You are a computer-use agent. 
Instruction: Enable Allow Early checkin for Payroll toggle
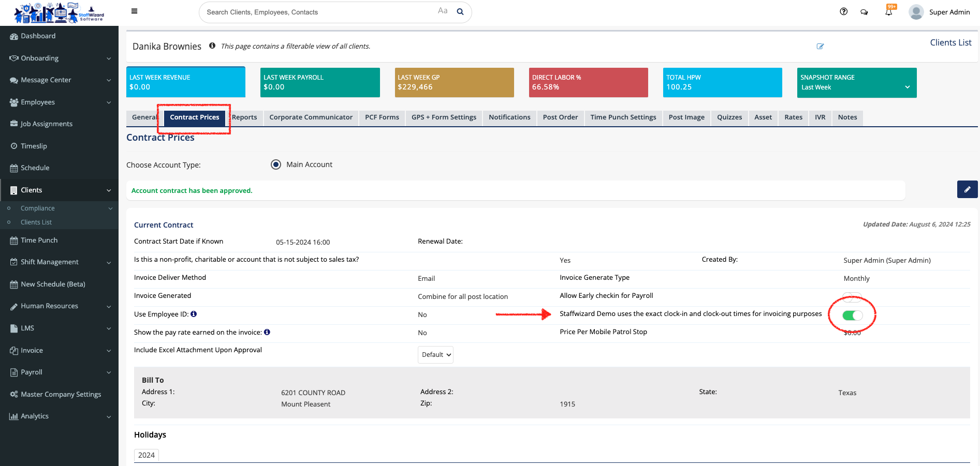(x=852, y=297)
